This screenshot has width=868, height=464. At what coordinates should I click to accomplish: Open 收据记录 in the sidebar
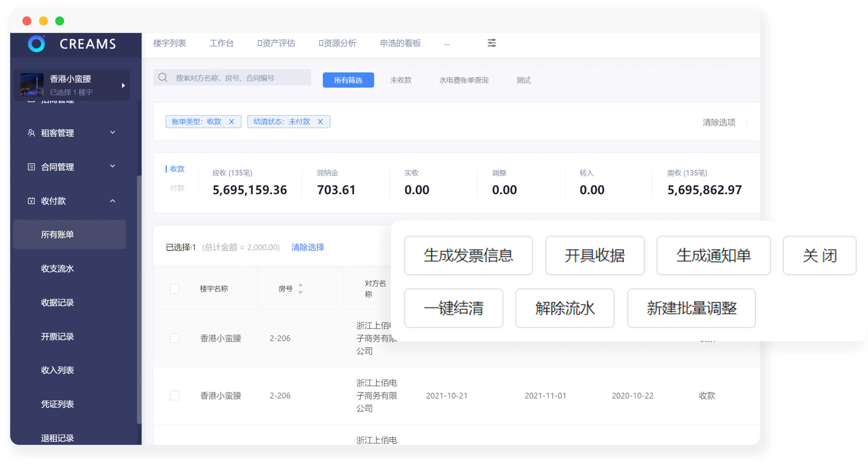(x=57, y=303)
